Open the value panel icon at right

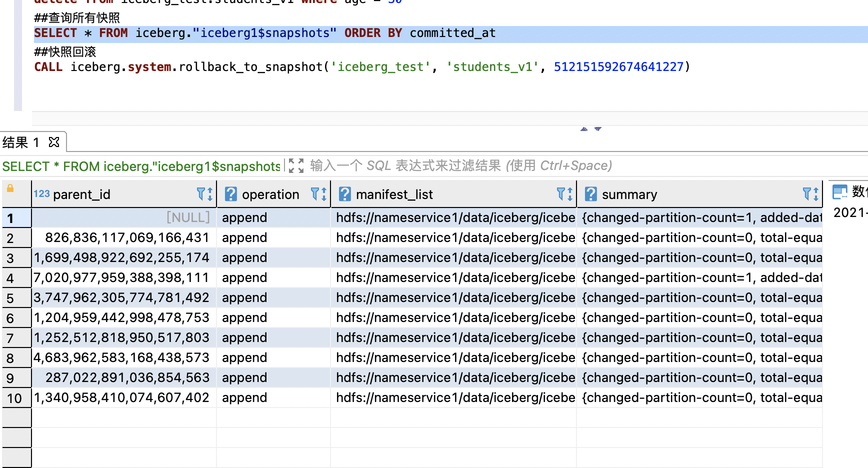(839, 192)
